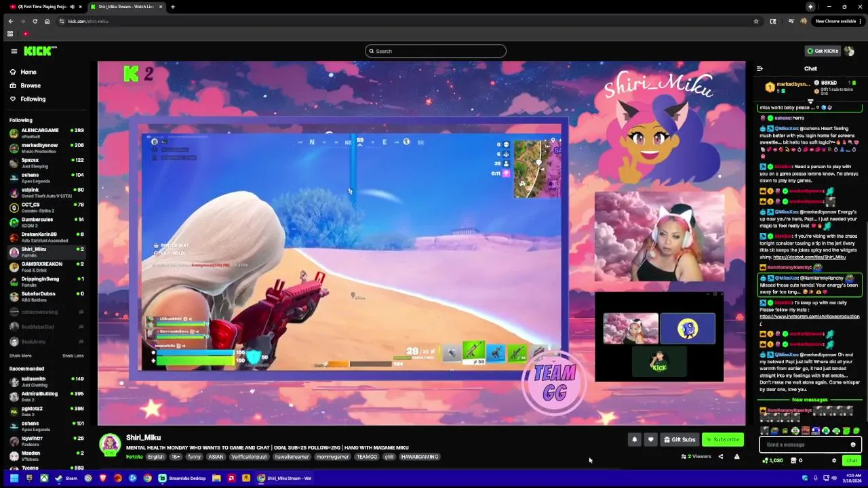Open Browse in sidebar
The image size is (868, 488).
tap(30, 85)
